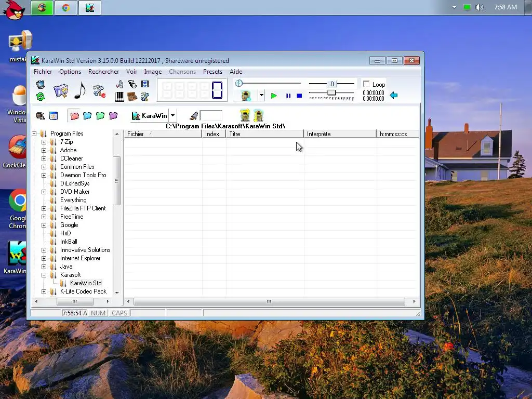Click the small music note speaker icon
532x399 pixels.
[x=120, y=84]
